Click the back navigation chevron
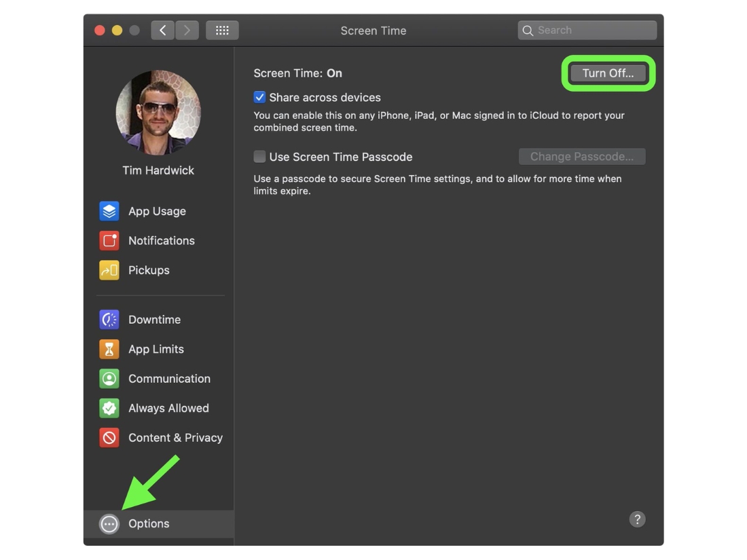Screen dimensions: 747x560 tap(162, 30)
